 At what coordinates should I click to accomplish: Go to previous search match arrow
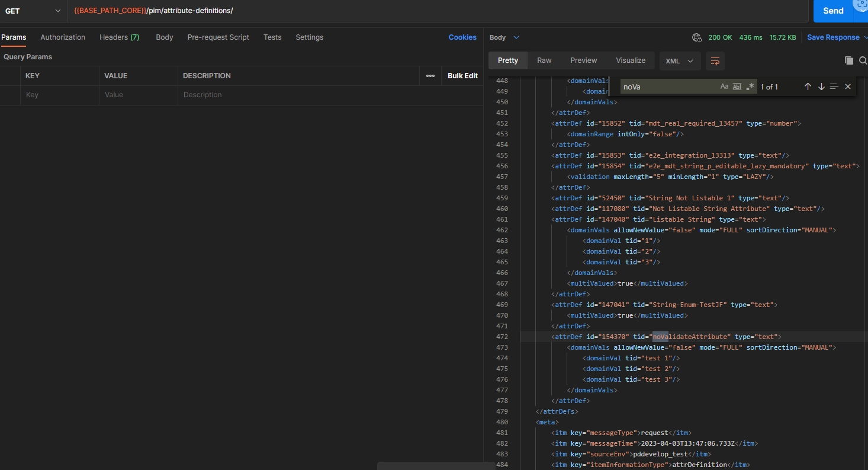[x=808, y=87]
